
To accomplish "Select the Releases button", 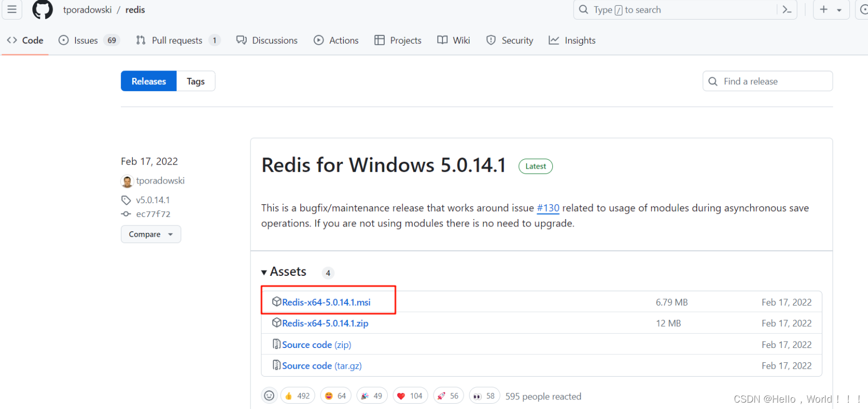I will point(149,81).
